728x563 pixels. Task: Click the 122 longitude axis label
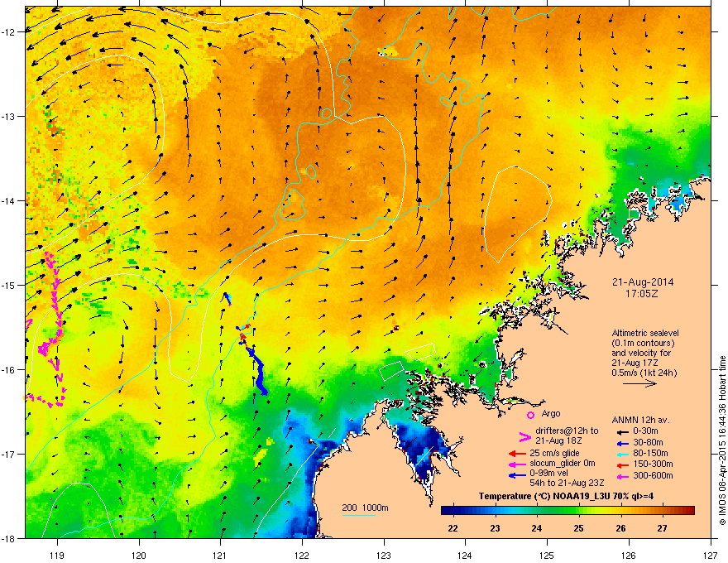pyautogui.click(x=302, y=555)
